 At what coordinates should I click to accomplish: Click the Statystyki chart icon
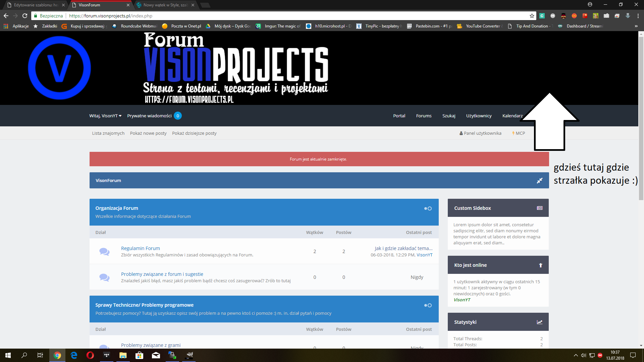[x=540, y=322]
